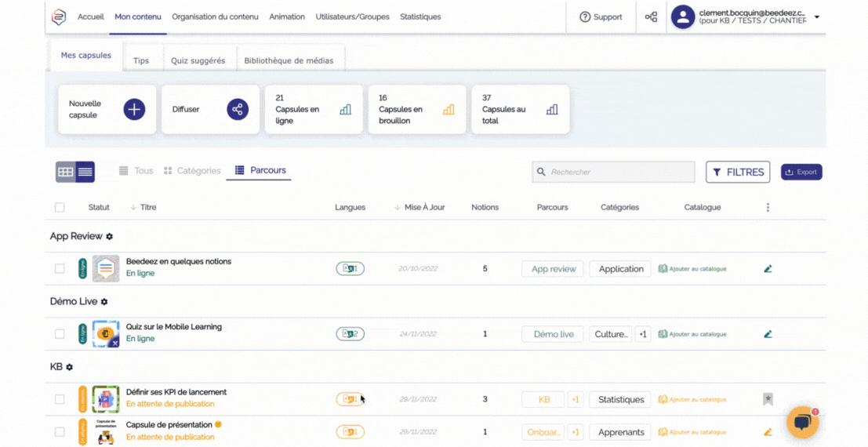Expand the +1 categories badge for Quiz row
Screen dimensions: 868x447
click(642, 334)
